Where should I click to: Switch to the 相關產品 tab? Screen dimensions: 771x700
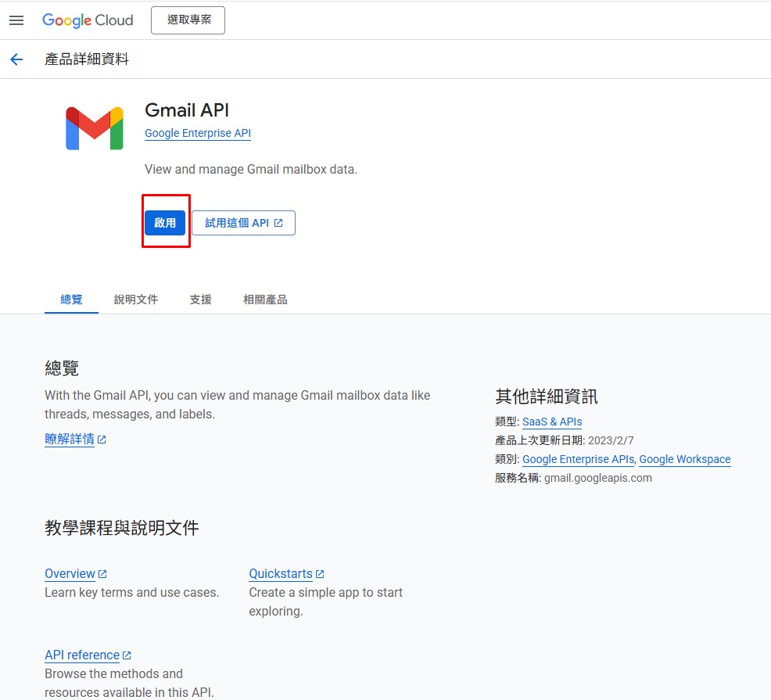pyautogui.click(x=265, y=299)
